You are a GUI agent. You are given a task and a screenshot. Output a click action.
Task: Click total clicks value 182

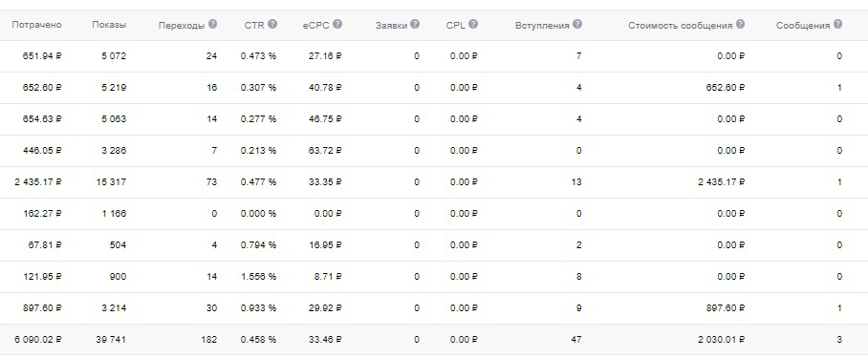[209, 339]
